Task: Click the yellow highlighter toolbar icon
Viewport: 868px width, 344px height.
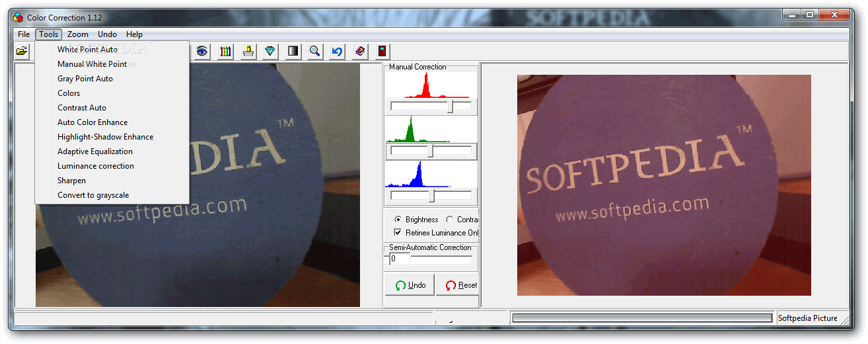Action: pyautogui.click(x=248, y=51)
